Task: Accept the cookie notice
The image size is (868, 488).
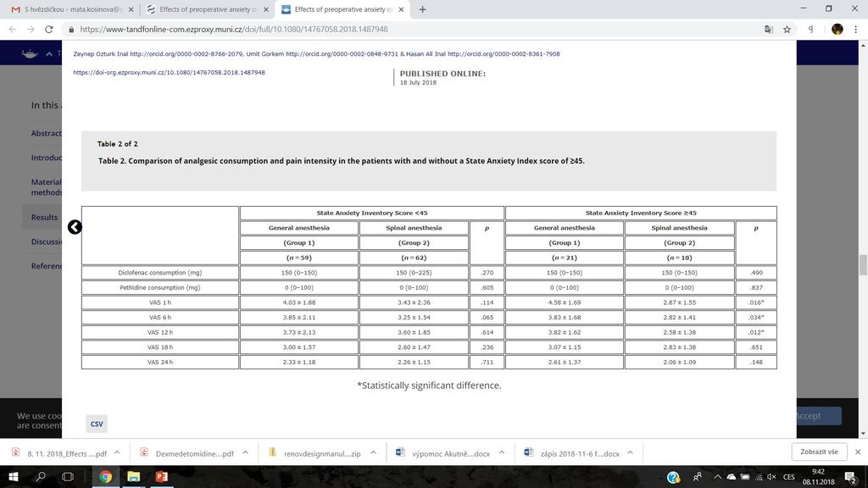Action: [818, 416]
